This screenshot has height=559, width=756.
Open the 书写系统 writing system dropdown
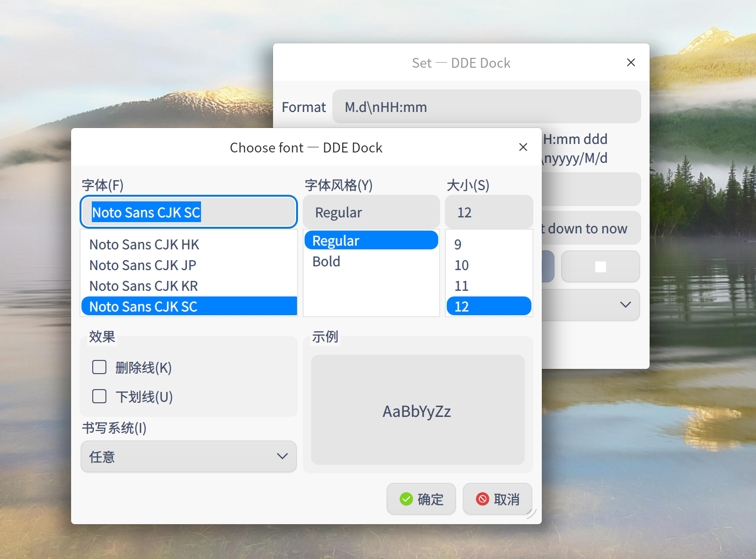pos(188,456)
